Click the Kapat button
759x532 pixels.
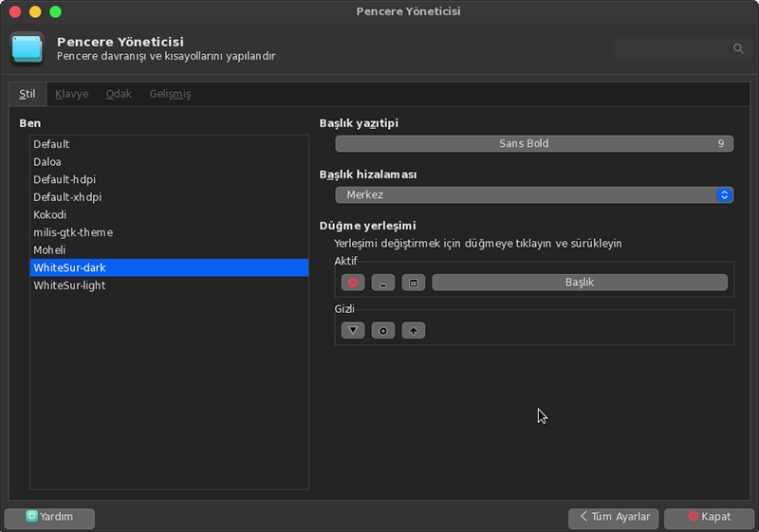709,519
